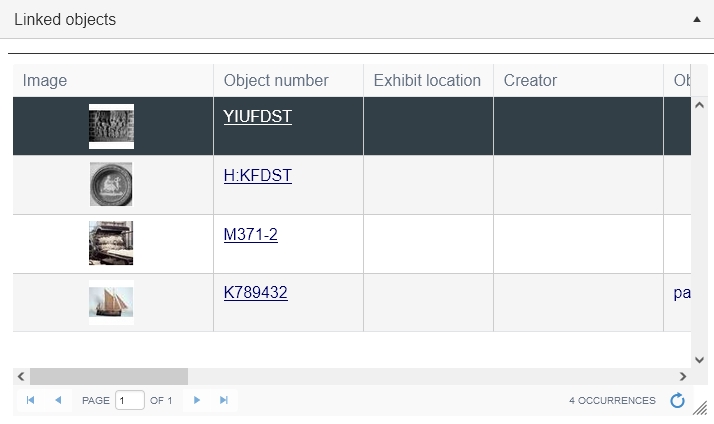Sort by Exhibit location column header
Viewport: 714px width, 424px height.
click(x=428, y=80)
